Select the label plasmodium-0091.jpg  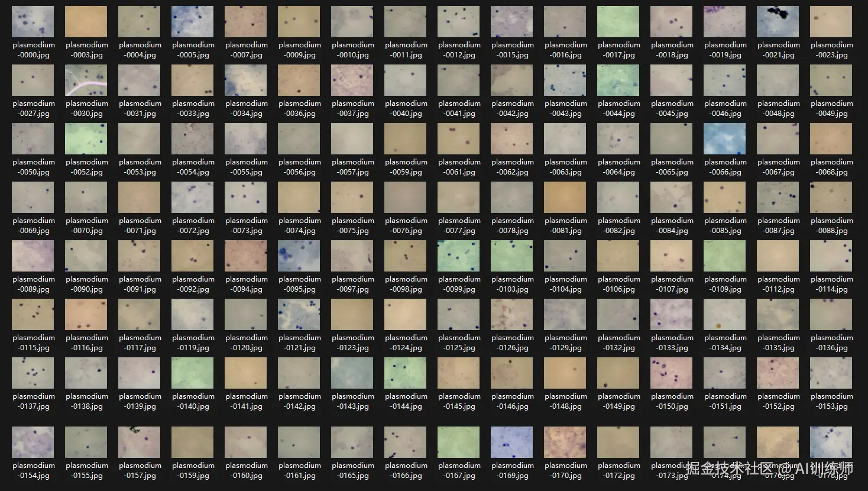pos(140,284)
